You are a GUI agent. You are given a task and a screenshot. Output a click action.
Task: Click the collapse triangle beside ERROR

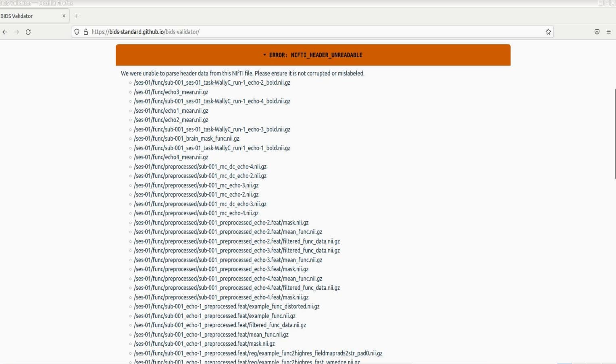click(264, 55)
